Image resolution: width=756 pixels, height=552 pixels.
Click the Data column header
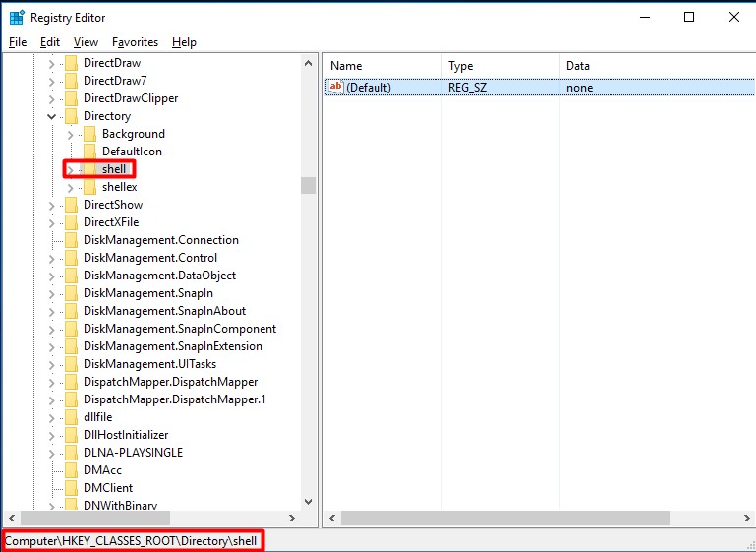(658, 66)
